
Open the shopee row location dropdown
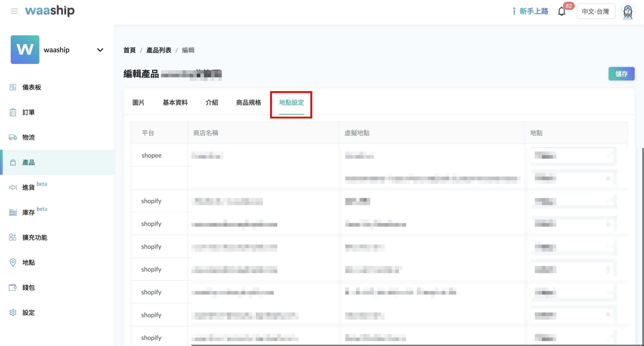pyautogui.click(x=574, y=156)
